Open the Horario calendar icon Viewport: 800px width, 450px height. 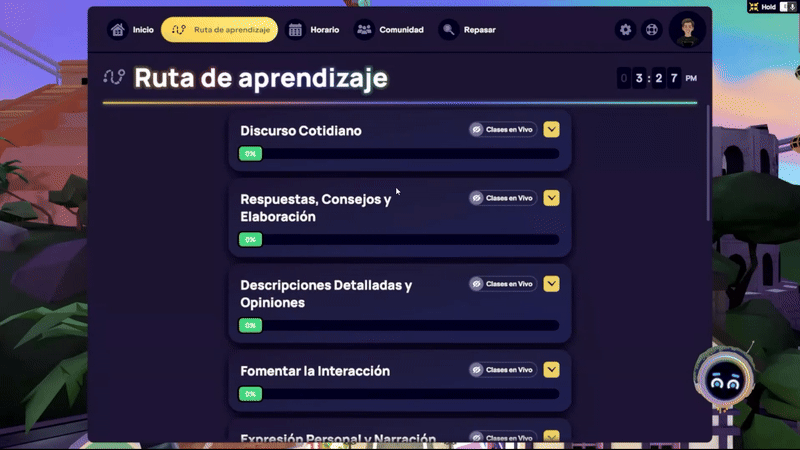point(296,30)
